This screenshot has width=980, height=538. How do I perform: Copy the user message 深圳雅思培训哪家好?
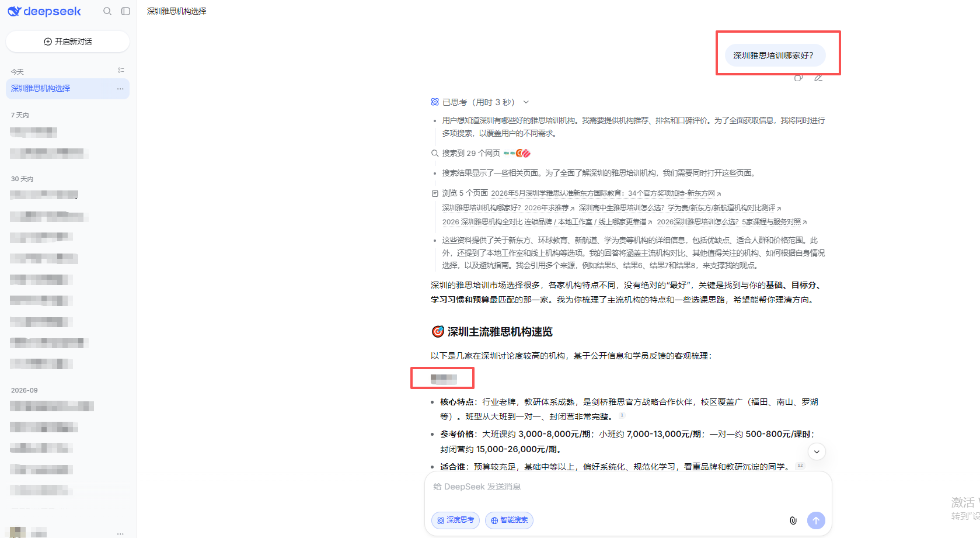[x=798, y=78]
